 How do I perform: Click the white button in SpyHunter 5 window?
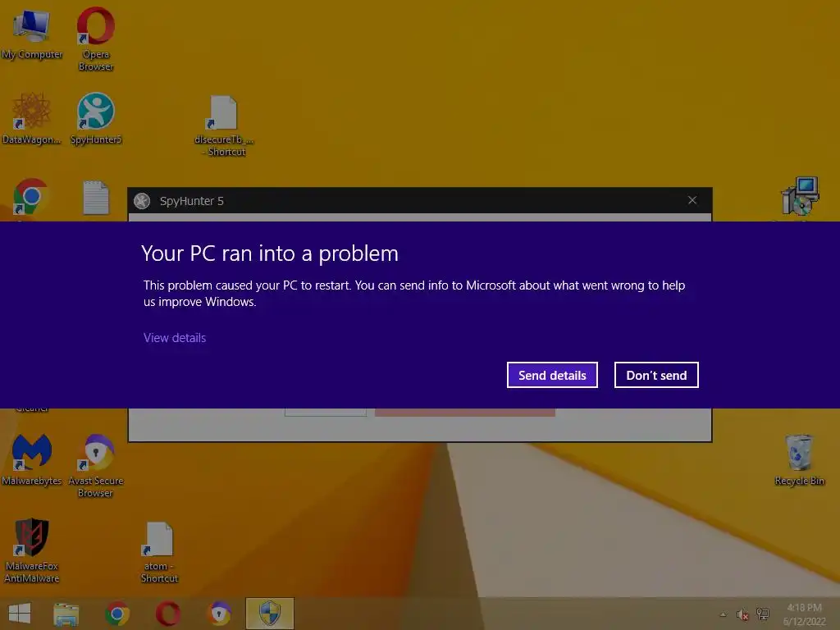coord(326,412)
